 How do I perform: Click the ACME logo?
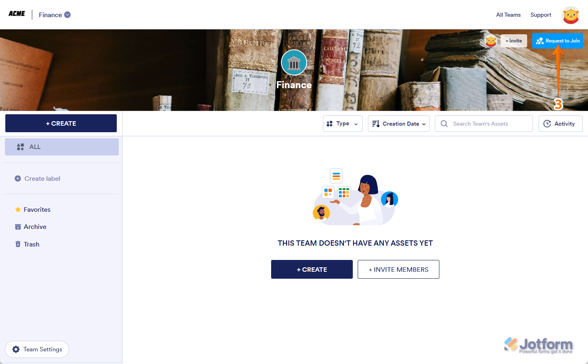(17, 14)
